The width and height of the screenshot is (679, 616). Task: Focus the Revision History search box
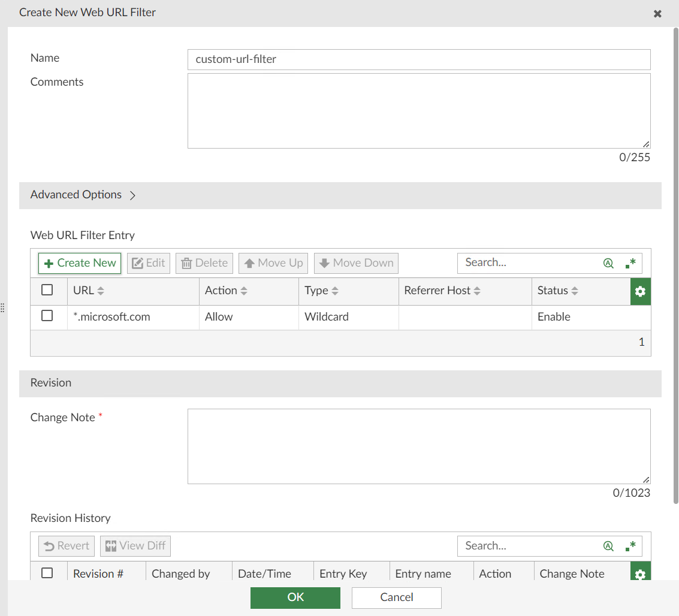coord(529,546)
